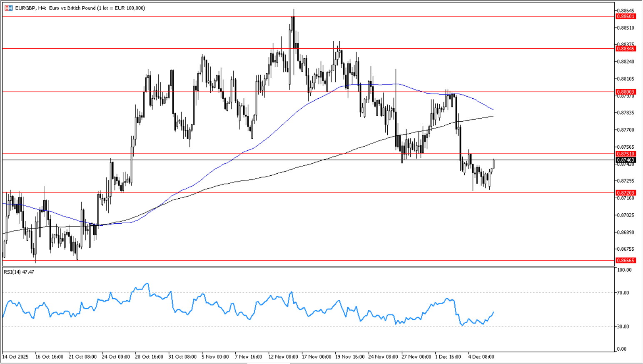The image size is (643, 364).
Task: Click the black current price label 0.87463
Action: coord(625,160)
